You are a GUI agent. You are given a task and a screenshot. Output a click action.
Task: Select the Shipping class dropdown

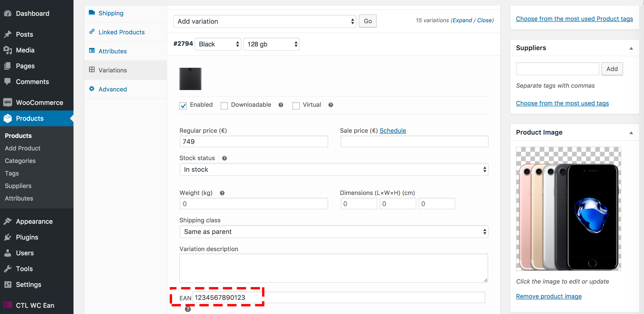click(334, 231)
